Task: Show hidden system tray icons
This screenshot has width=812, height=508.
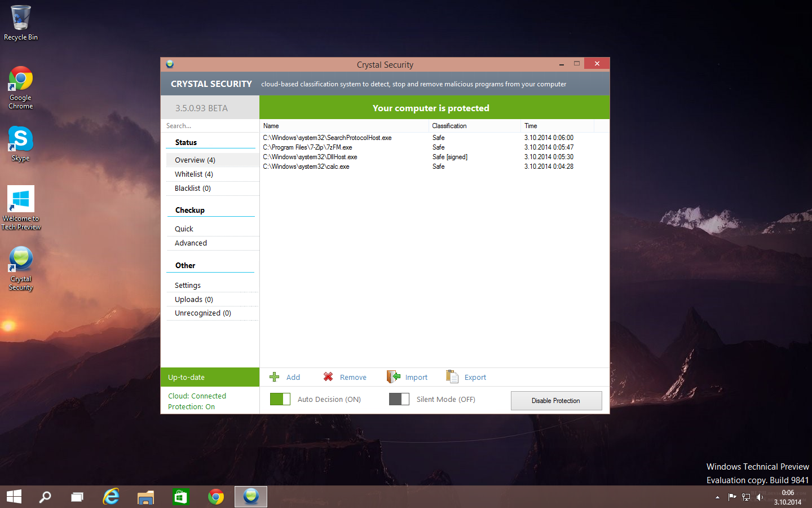Action: pos(717,497)
